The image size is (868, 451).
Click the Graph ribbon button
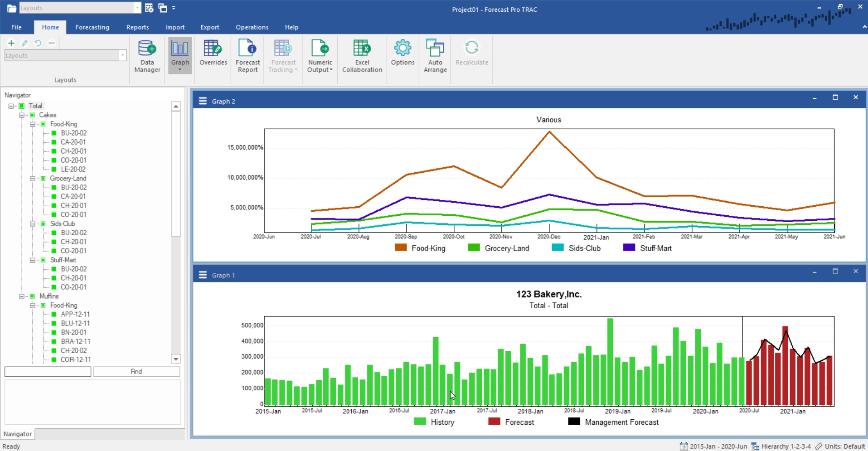click(180, 55)
